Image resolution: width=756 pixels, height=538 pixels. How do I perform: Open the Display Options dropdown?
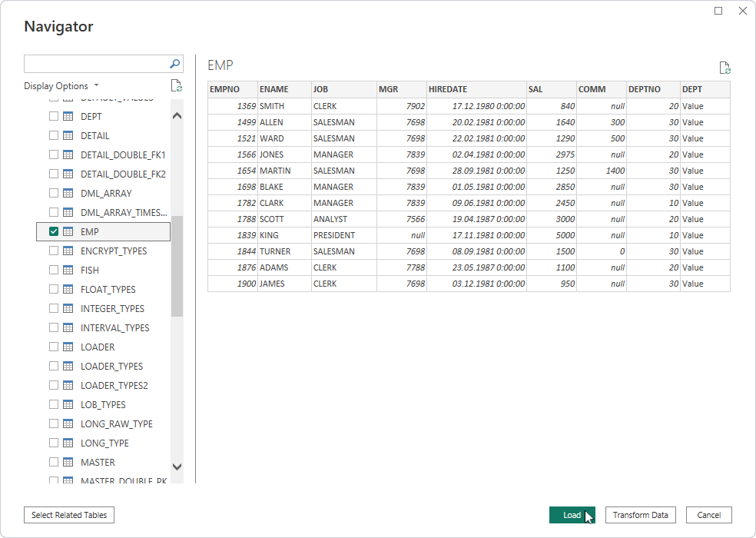(56, 85)
